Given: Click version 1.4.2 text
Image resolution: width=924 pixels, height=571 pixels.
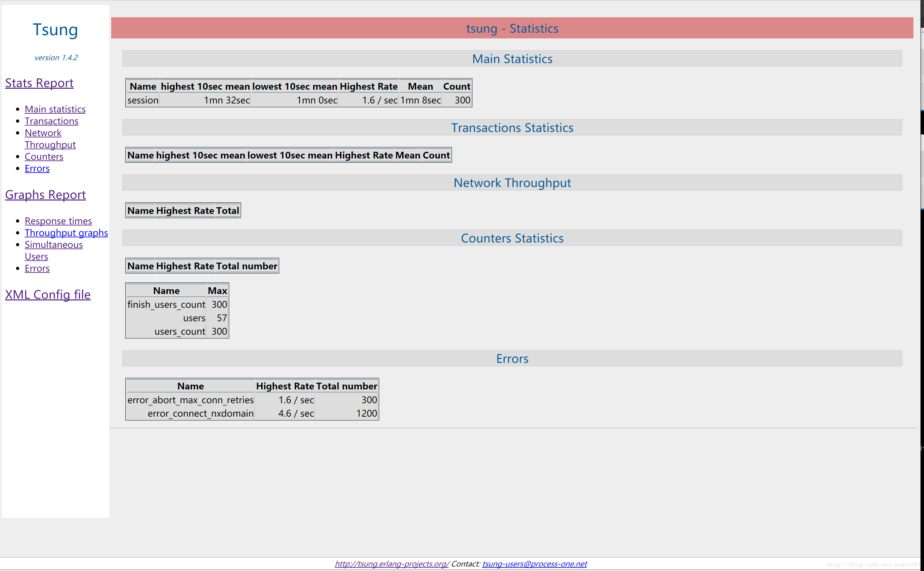Looking at the screenshot, I should (56, 57).
